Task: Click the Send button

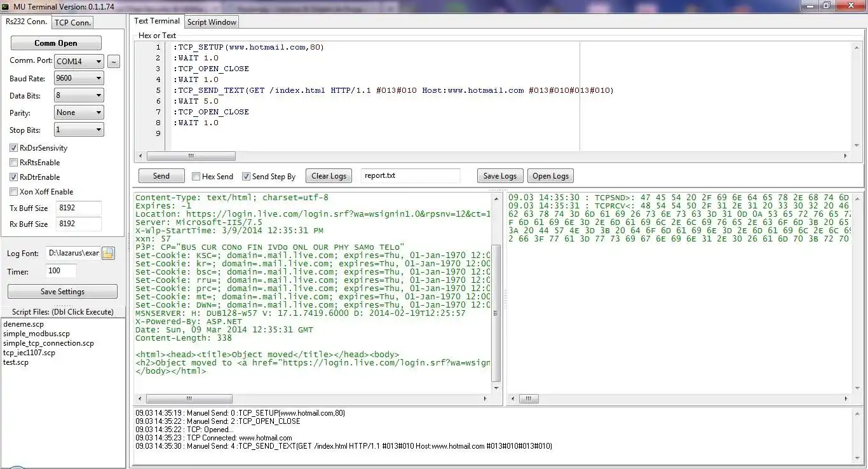Action: pyautogui.click(x=161, y=176)
